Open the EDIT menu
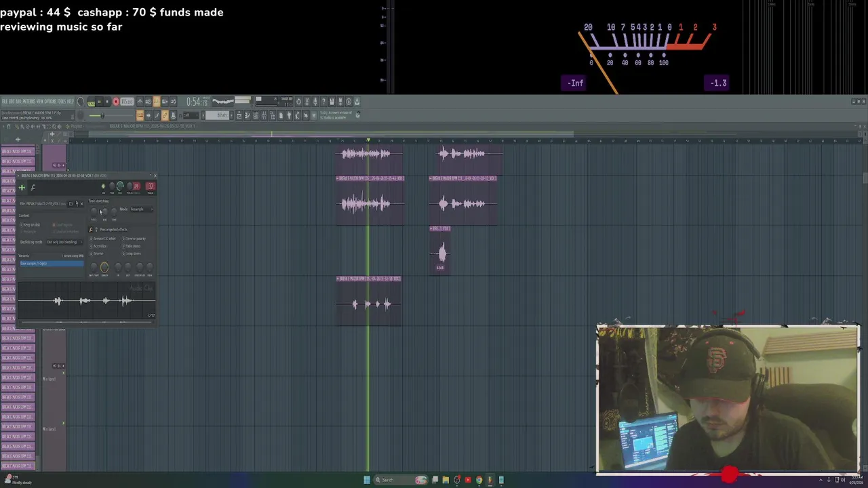The height and width of the screenshot is (488, 868). pos(11,101)
